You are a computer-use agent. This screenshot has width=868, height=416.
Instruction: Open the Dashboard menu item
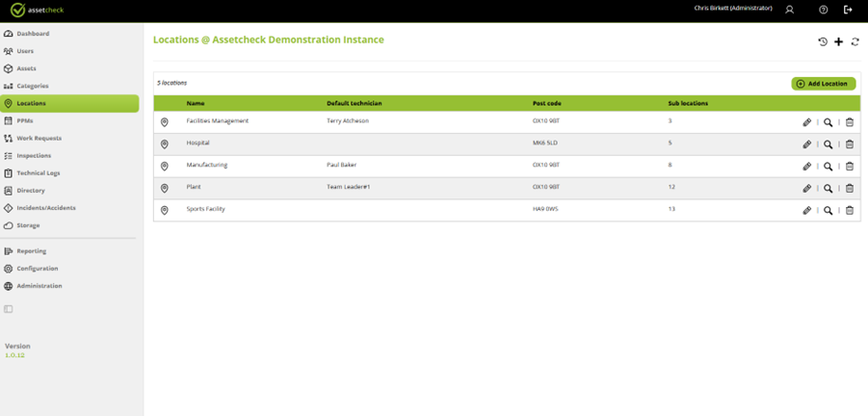click(33, 34)
